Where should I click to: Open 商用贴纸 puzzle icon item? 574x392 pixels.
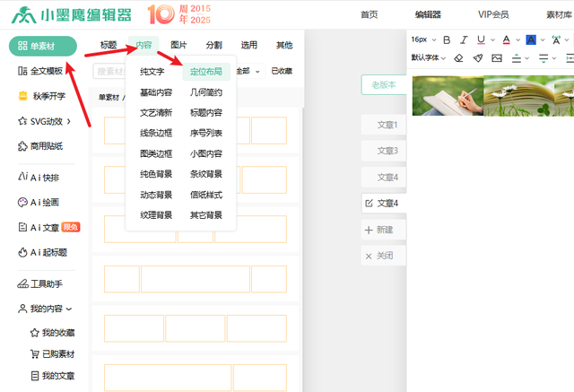pyautogui.click(x=22, y=146)
